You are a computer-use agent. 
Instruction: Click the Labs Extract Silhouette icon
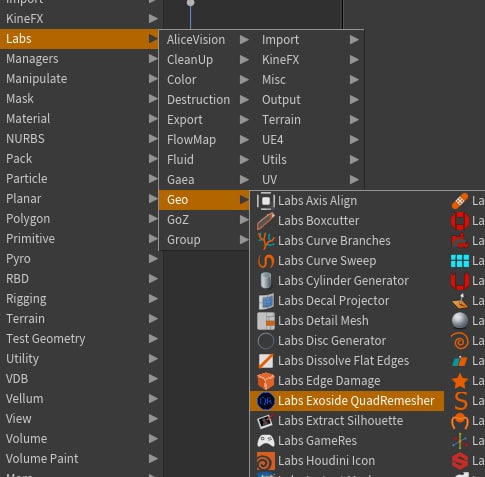266,421
